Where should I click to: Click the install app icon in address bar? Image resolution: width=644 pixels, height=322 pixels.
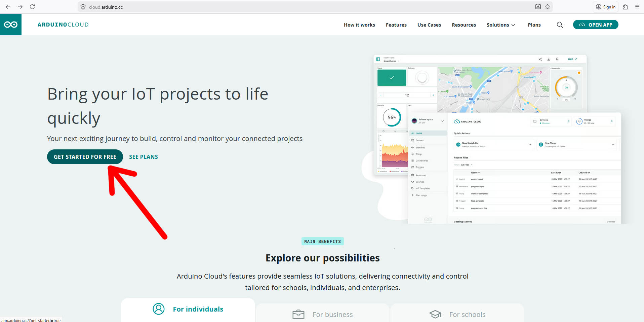pos(538,7)
